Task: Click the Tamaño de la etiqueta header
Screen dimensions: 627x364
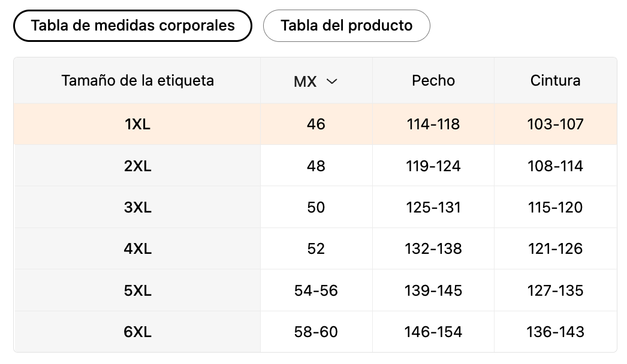Action: coord(137,80)
